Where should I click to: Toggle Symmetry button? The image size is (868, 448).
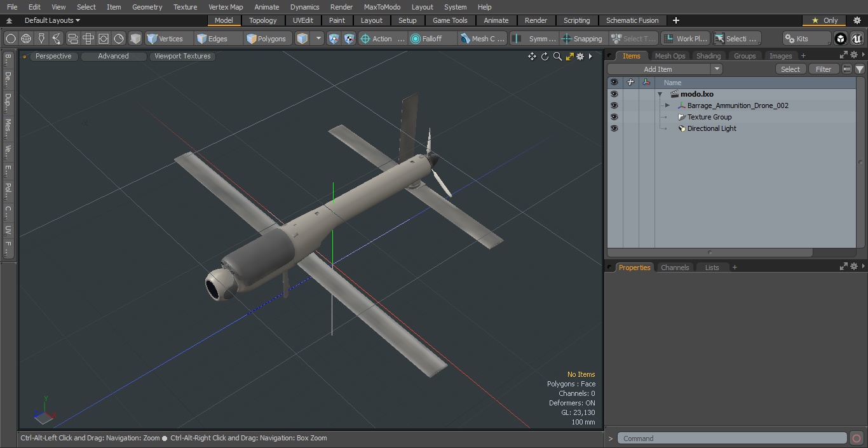[x=534, y=39]
